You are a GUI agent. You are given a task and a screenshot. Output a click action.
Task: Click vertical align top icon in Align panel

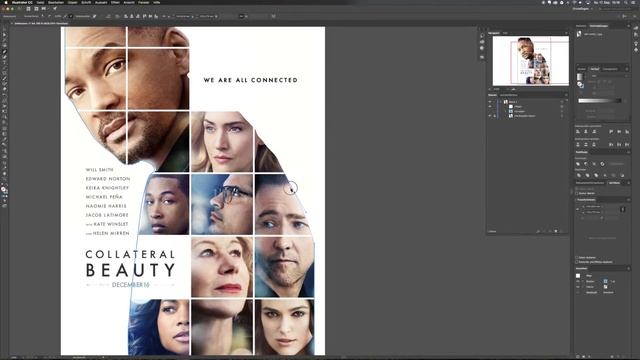(x=611, y=131)
